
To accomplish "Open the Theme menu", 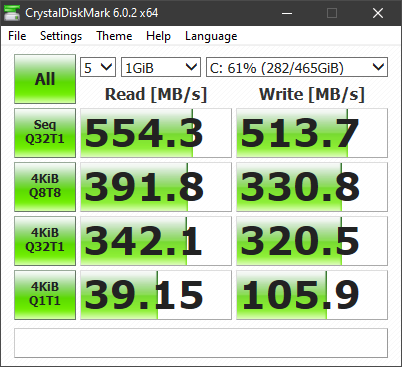I will [114, 36].
